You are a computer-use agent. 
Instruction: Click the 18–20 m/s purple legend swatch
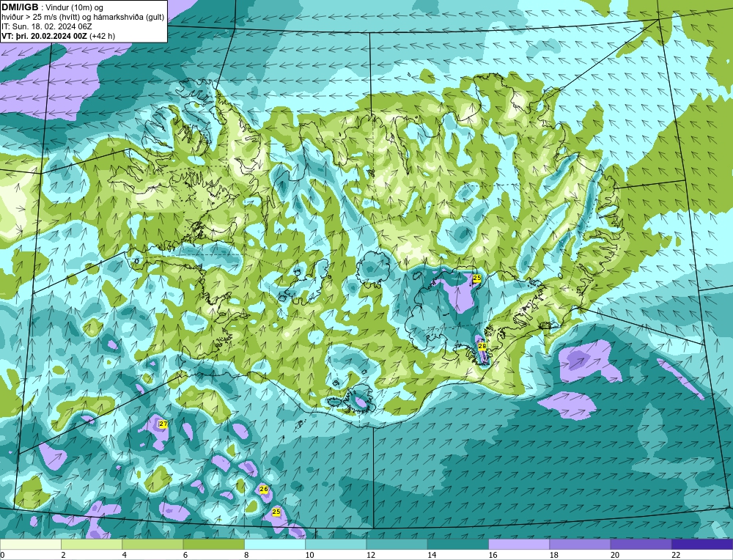(x=580, y=545)
